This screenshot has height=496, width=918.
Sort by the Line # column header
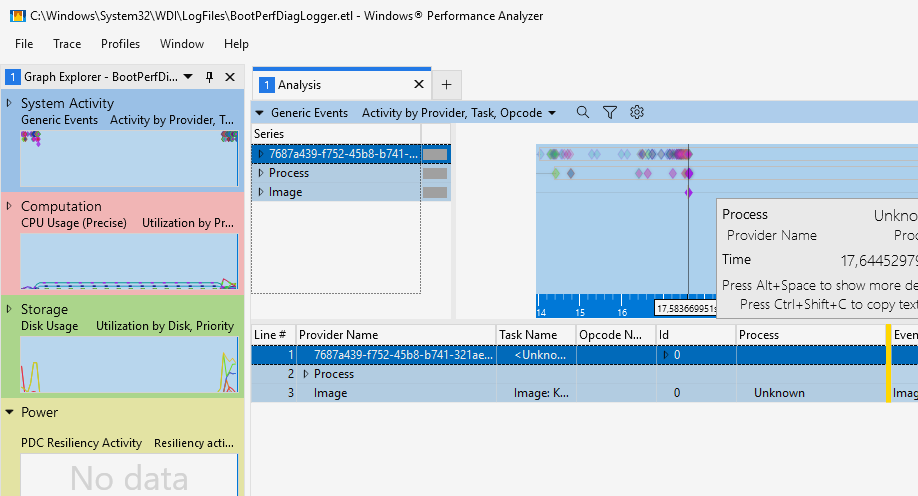coord(273,335)
